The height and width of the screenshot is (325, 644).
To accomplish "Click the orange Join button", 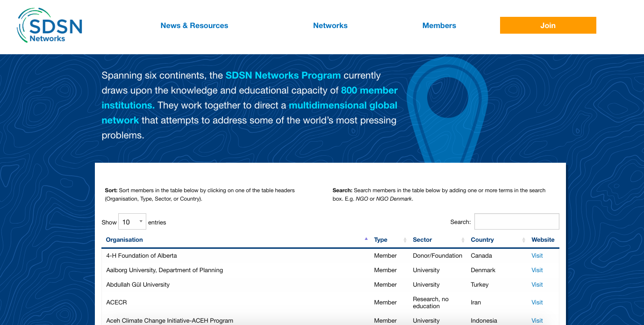I will pos(548,25).
